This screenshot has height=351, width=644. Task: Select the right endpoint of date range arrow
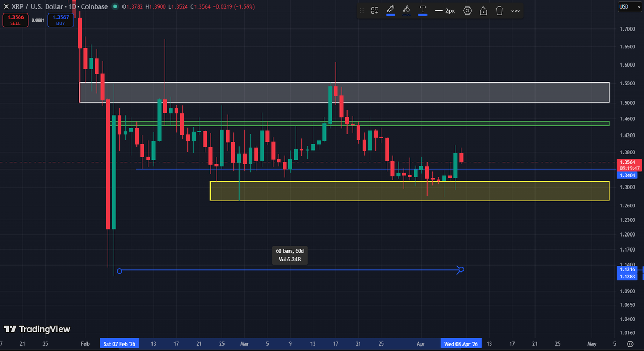[x=461, y=270]
